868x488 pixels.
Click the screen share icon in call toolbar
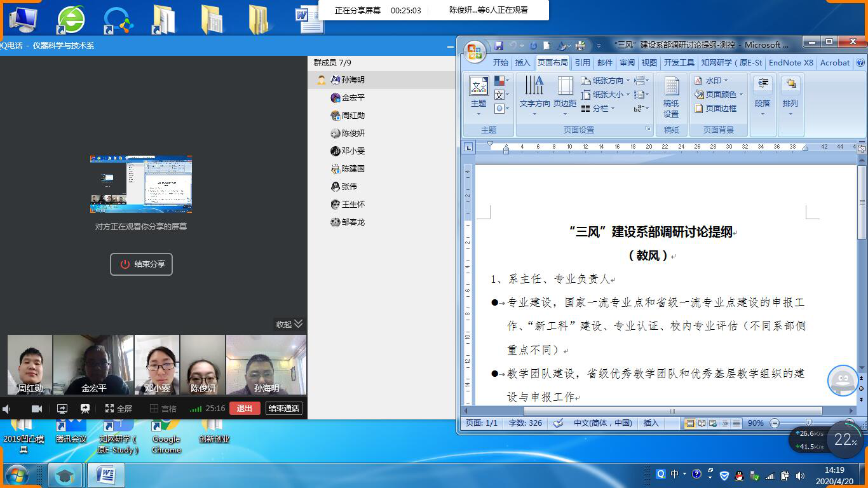click(62, 409)
